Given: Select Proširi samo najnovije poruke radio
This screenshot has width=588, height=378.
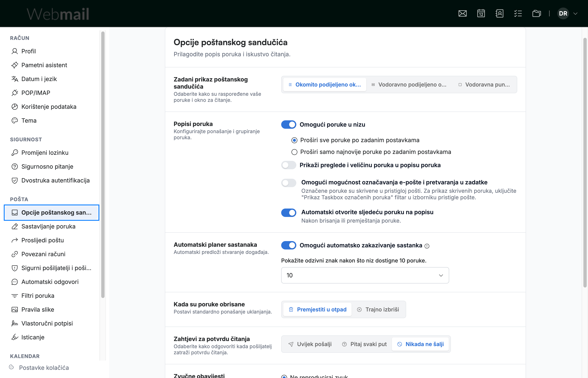Looking at the screenshot, I should (294, 152).
